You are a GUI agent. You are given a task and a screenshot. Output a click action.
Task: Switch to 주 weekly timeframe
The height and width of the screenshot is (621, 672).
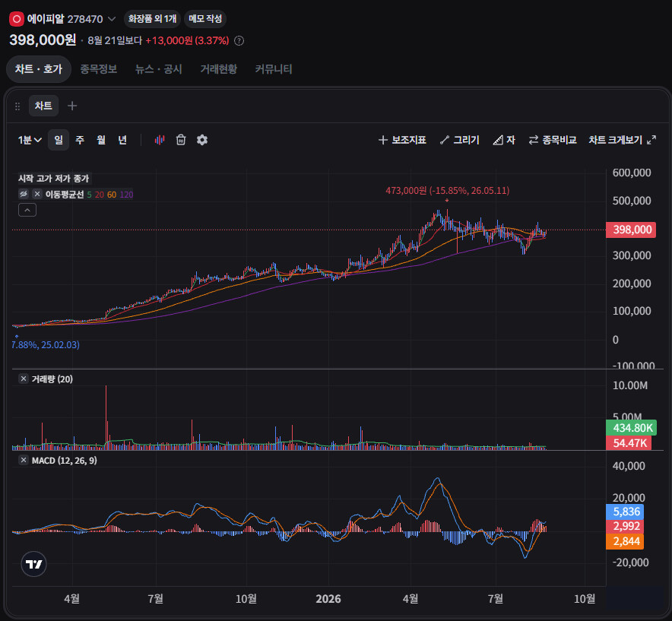pyautogui.click(x=80, y=140)
